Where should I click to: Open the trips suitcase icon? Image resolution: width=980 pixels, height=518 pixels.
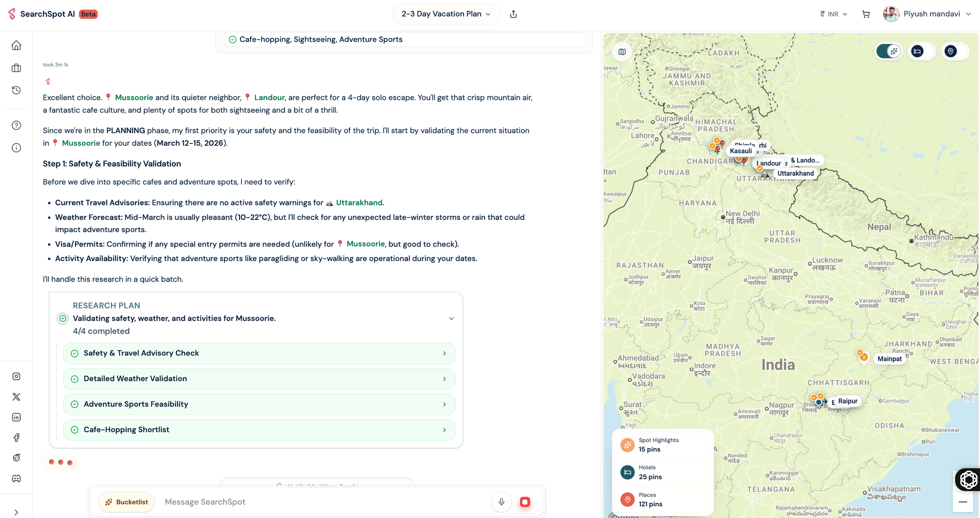(x=16, y=68)
